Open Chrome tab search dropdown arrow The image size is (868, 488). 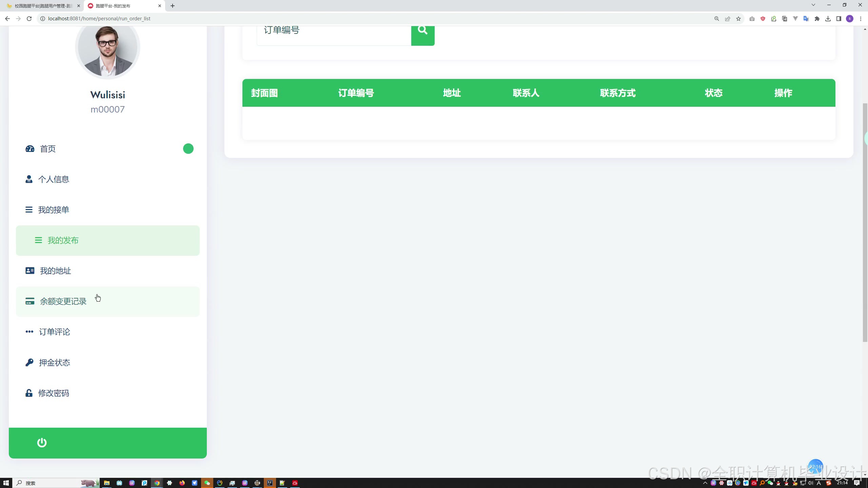coord(813,5)
